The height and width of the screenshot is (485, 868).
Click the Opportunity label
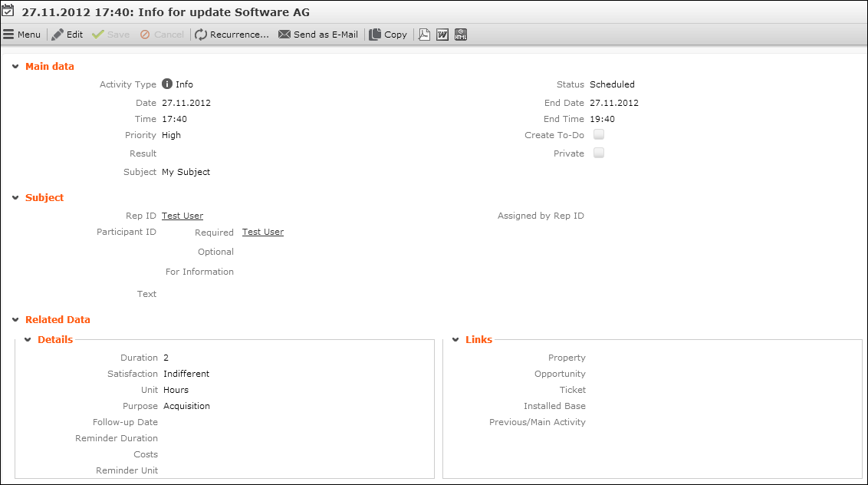[560, 374]
